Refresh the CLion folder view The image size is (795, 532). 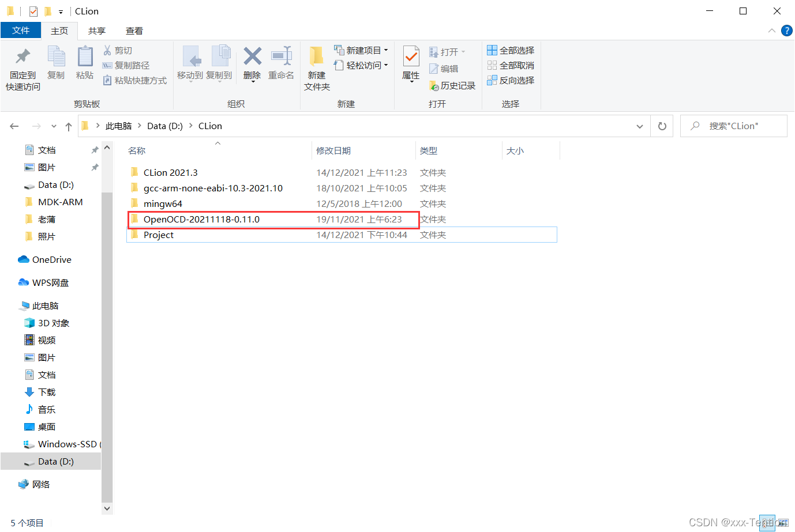click(x=662, y=126)
